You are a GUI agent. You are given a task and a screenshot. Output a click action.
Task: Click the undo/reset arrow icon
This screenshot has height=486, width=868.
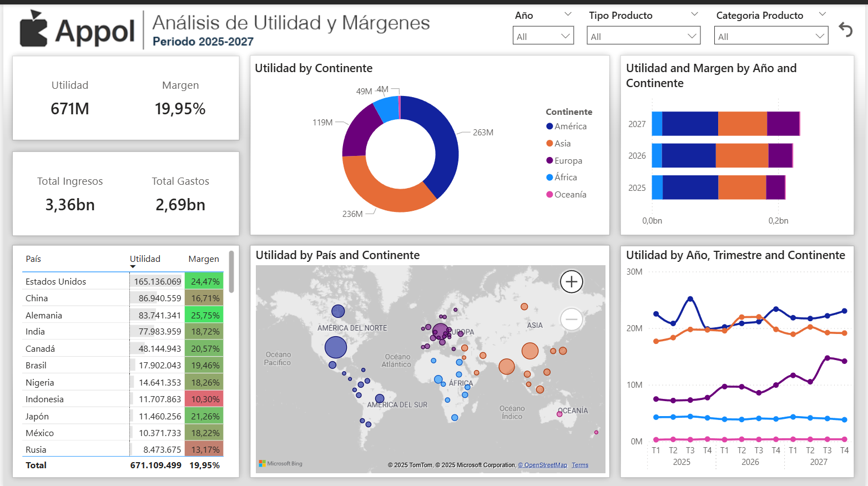(845, 29)
